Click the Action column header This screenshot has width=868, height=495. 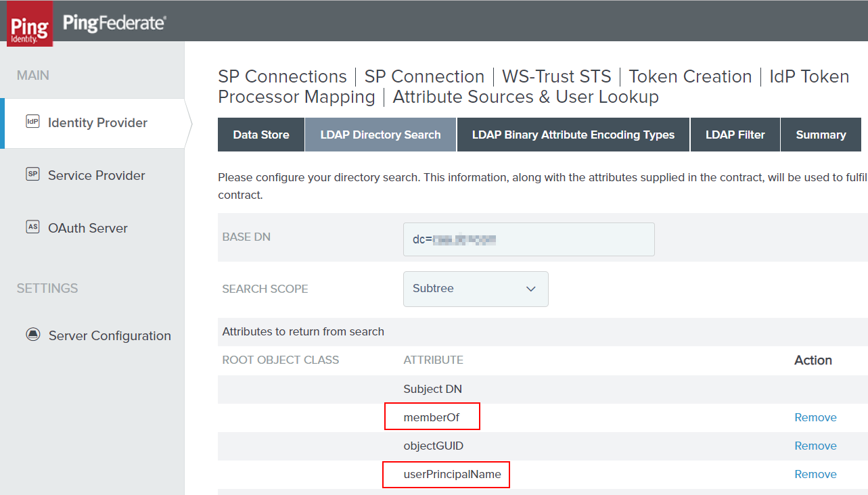(x=813, y=360)
